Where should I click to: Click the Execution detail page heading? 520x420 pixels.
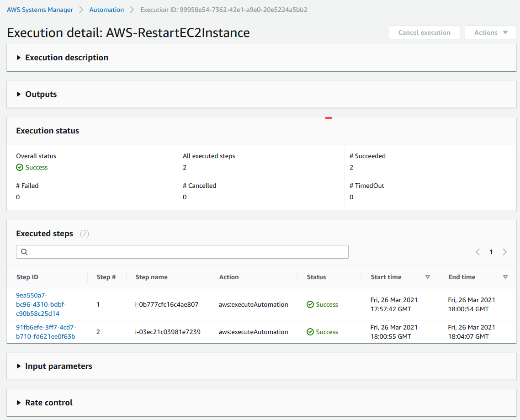coord(128,33)
